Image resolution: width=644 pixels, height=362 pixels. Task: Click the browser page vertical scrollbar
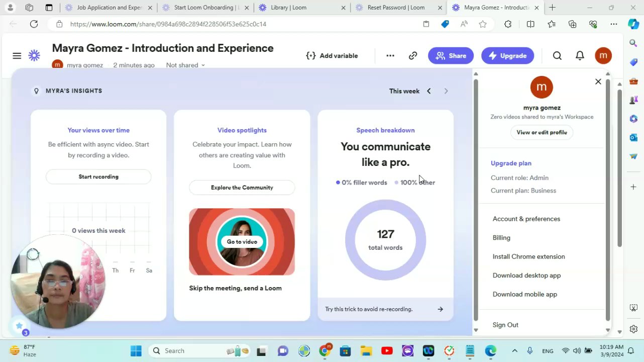pos(619,168)
